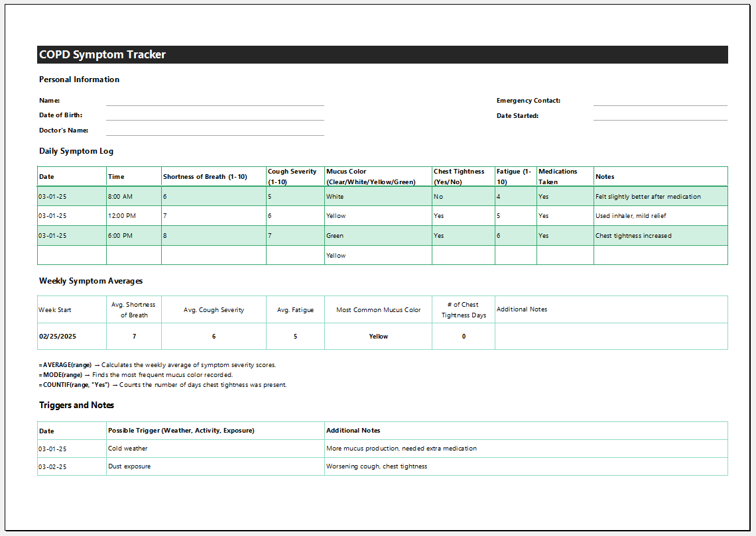Select the 'More mucus production' note cell
Screen dimensions: 756x536
526,449
